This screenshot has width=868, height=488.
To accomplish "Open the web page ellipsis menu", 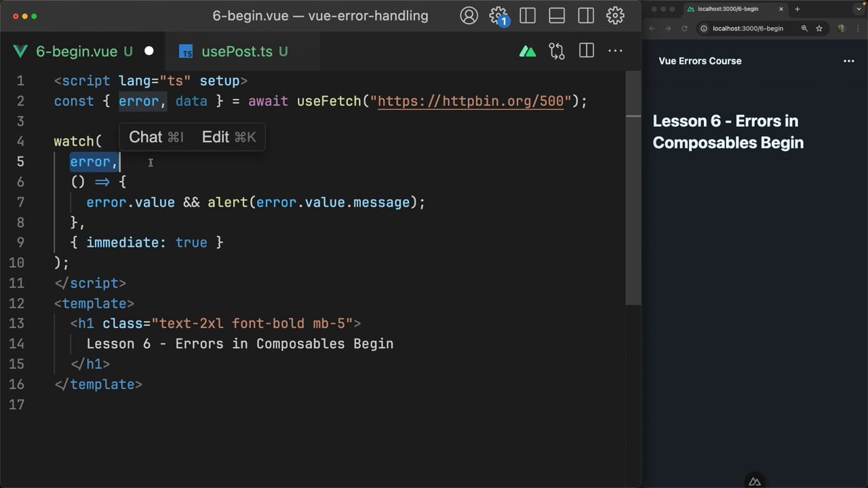I will click(849, 61).
